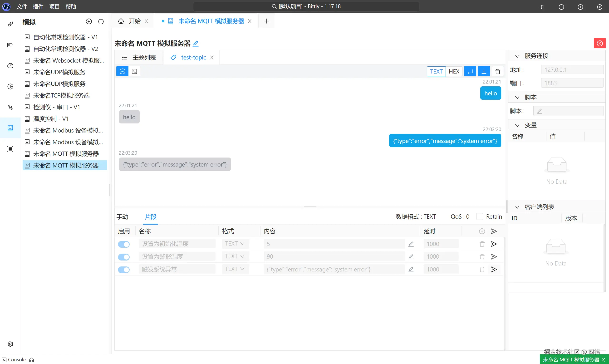Switch to the 手动 tab
This screenshot has height=364, width=609.
point(122,217)
